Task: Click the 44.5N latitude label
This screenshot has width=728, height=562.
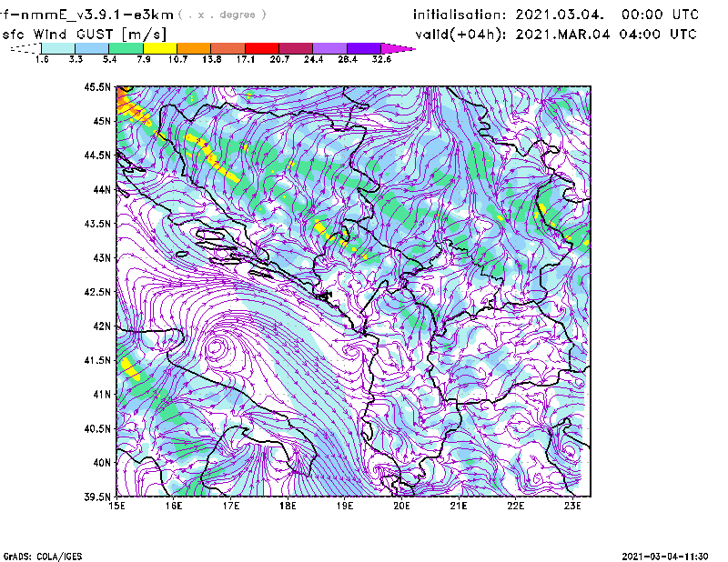Action: click(97, 155)
